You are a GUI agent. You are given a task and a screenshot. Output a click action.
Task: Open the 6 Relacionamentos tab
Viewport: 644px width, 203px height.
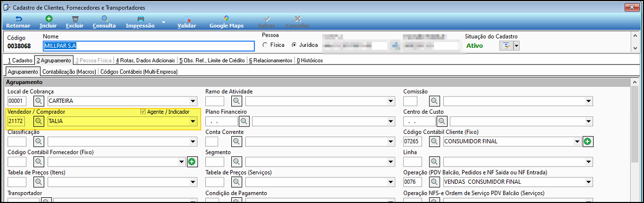pos(270,60)
